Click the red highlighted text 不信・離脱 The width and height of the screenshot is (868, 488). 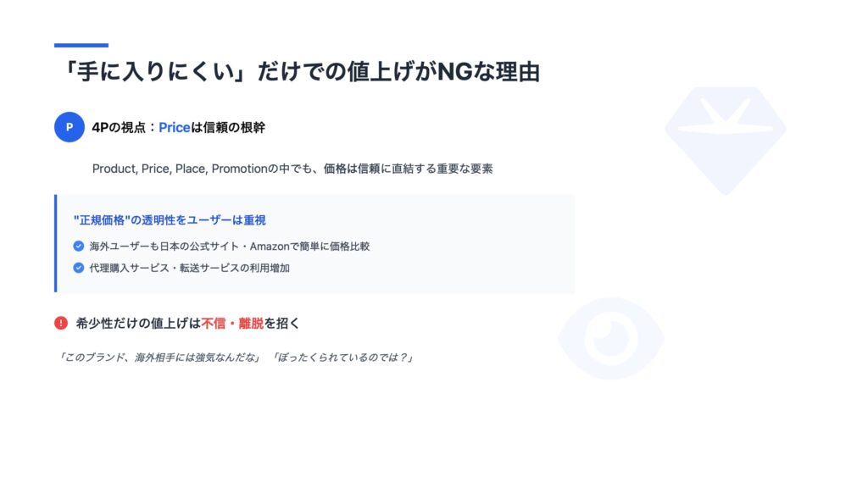232,324
